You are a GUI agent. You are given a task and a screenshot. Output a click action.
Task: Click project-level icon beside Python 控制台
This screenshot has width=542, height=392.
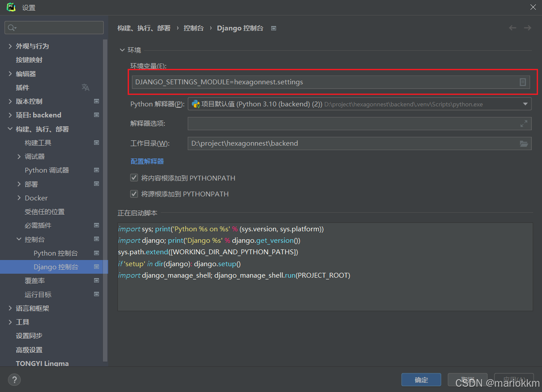pos(97,253)
